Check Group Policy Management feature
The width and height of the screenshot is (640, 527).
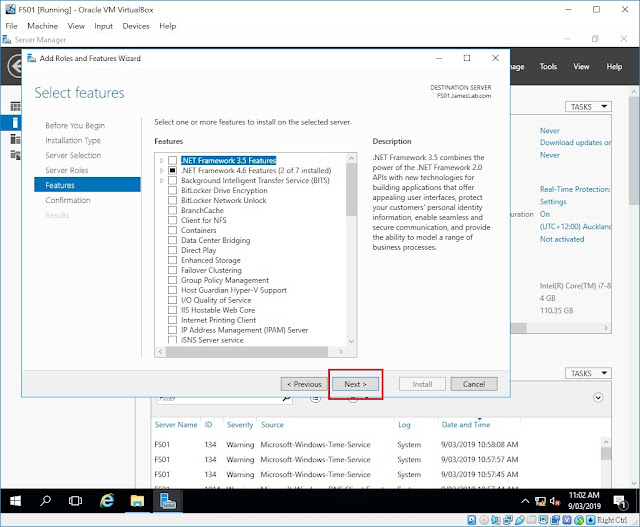point(173,280)
